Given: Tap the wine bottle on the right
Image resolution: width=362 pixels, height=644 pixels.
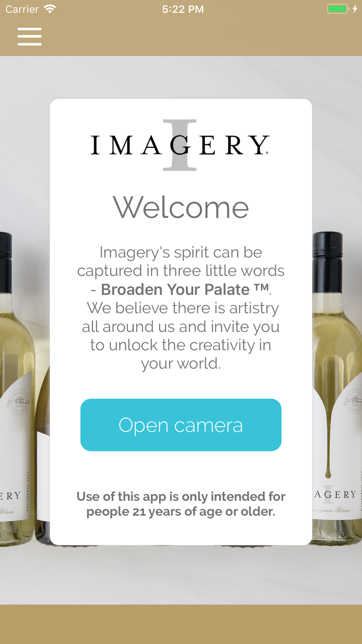Looking at the screenshot, I should coord(337,388).
